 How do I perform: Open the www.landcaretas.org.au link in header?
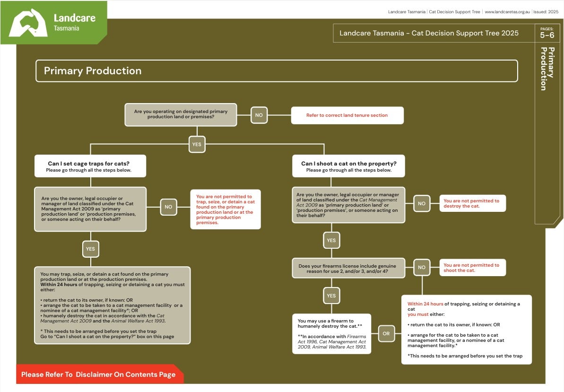(x=507, y=12)
